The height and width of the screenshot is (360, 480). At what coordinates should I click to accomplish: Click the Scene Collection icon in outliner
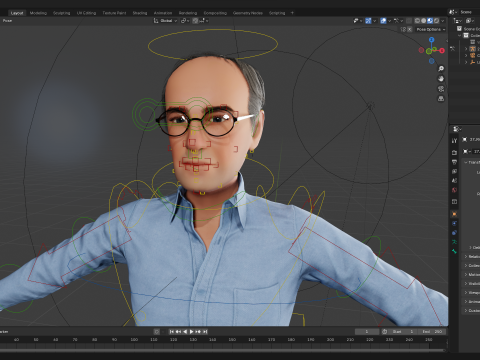(x=459, y=29)
